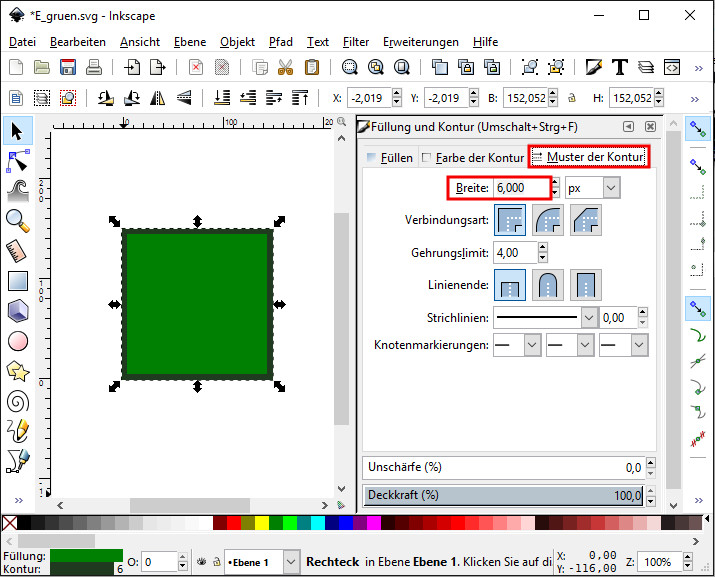Print the document icon
The height and width of the screenshot is (577, 715).
[94, 68]
